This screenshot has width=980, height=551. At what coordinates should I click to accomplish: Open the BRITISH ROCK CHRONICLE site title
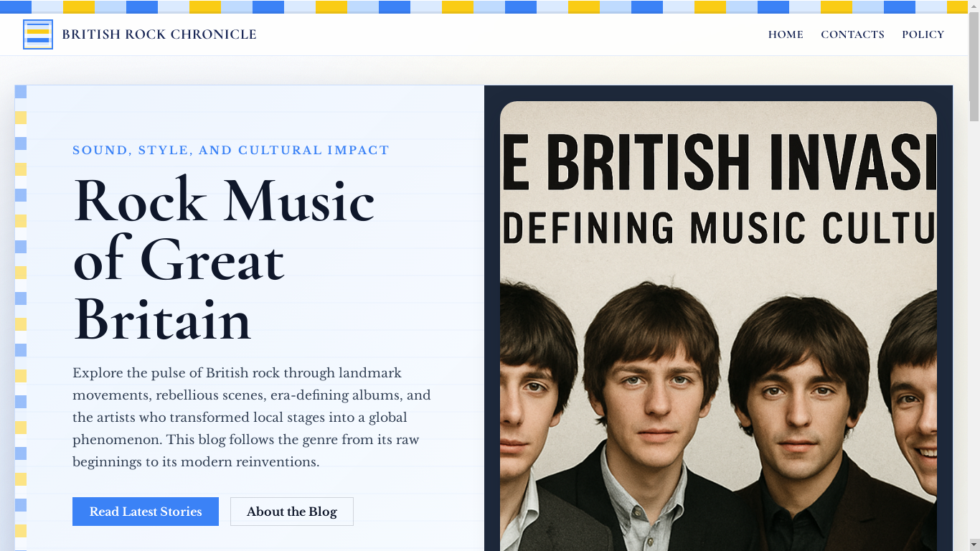tap(159, 34)
